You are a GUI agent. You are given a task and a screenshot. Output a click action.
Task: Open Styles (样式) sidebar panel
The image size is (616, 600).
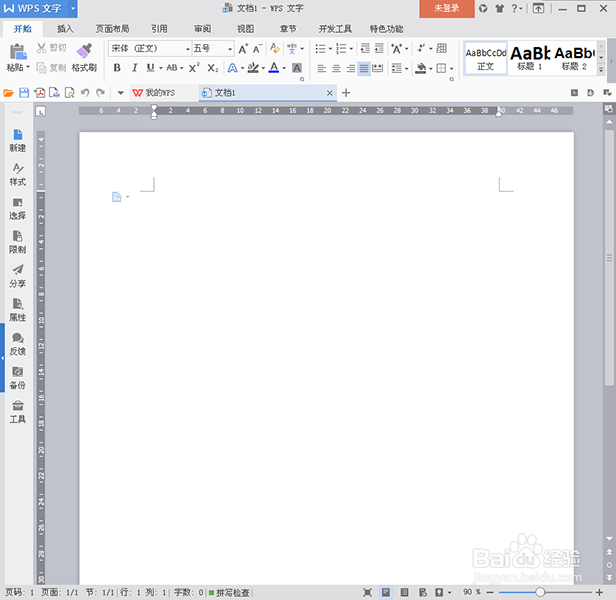[x=18, y=174]
